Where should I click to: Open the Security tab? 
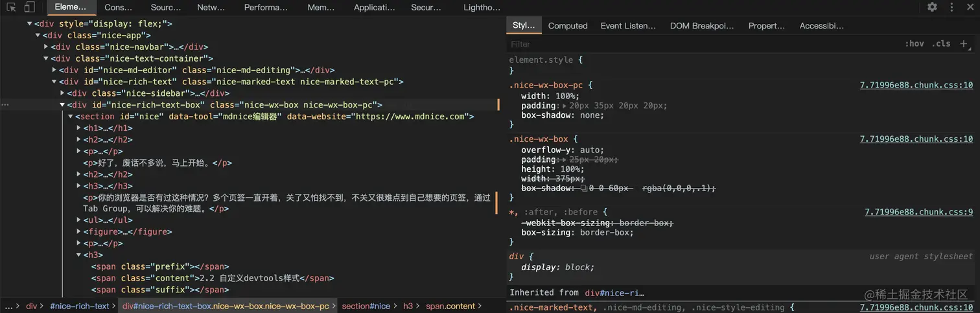click(x=426, y=7)
